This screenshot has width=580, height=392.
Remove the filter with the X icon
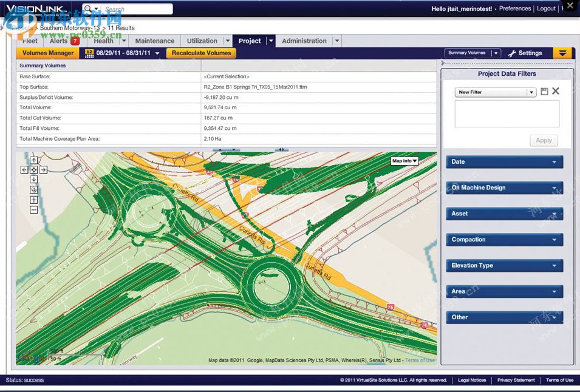tap(556, 91)
